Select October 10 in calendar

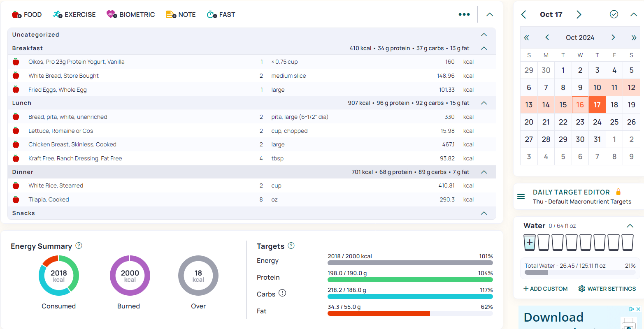597,87
